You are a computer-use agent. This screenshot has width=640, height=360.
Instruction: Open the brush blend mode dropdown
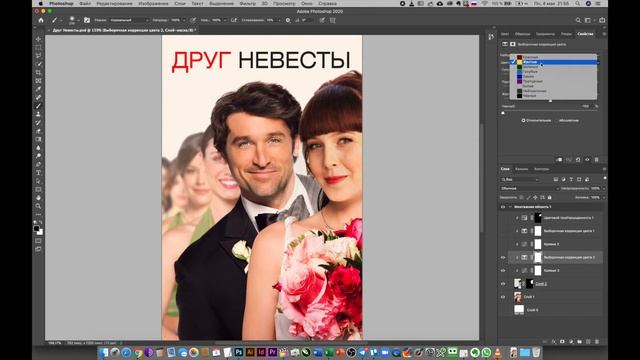[129, 20]
